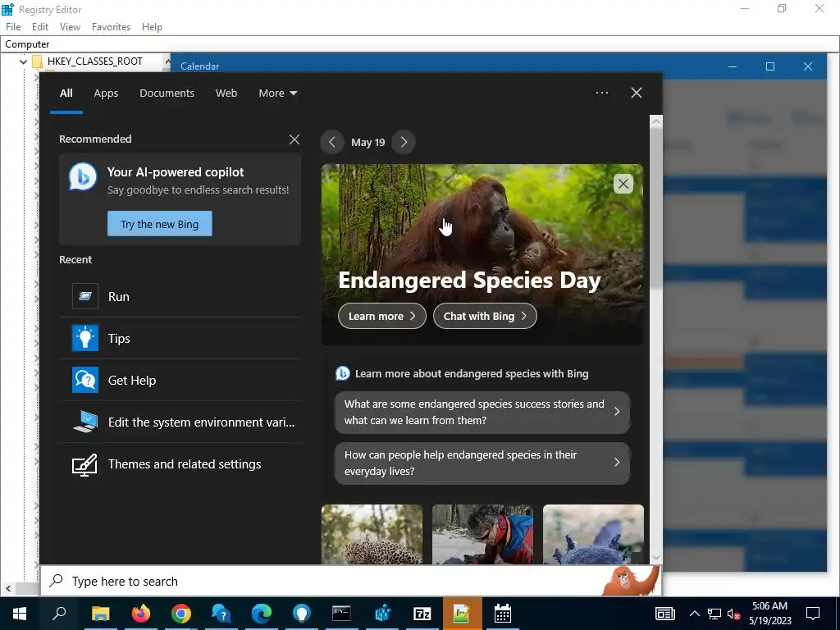Screen dimensions: 840x630
Task: Click the May 19 date label
Action: (368, 142)
